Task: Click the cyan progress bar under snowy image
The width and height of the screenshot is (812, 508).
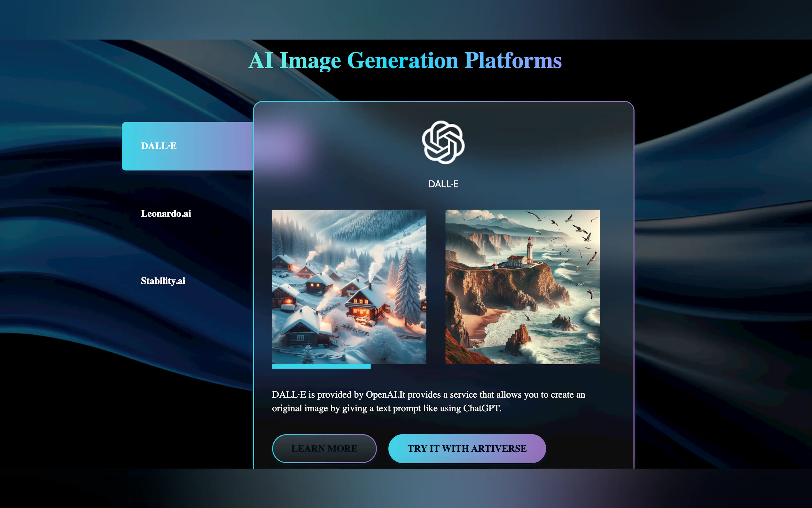Action: pyautogui.click(x=321, y=367)
